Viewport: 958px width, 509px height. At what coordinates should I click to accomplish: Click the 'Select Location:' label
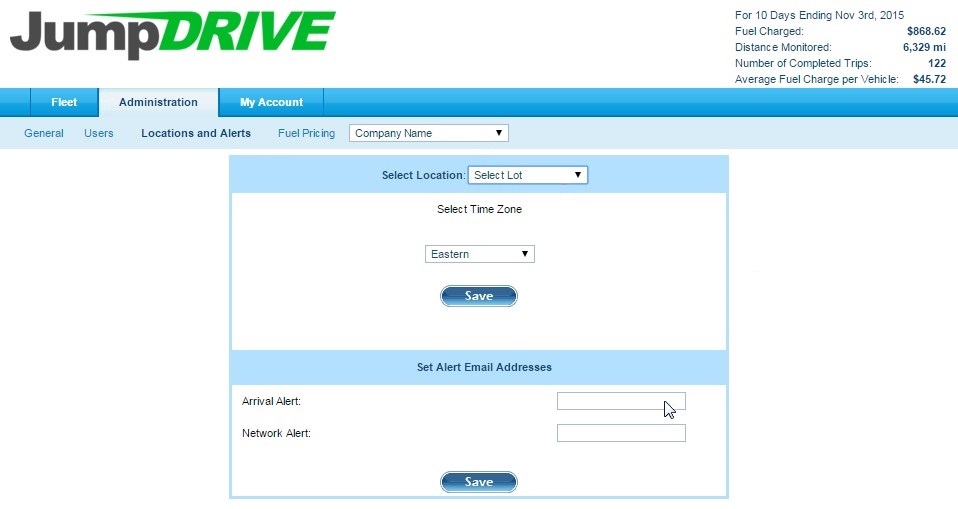pyautogui.click(x=423, y=175)
